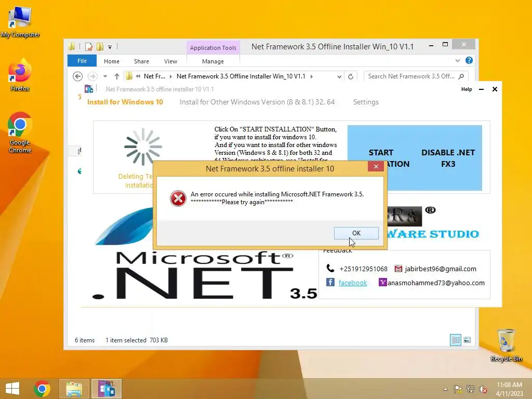Image resolution: width=532 pixels, height=399 pixels.
Task: Open the facebook feedback link
Action: point(353,283)
